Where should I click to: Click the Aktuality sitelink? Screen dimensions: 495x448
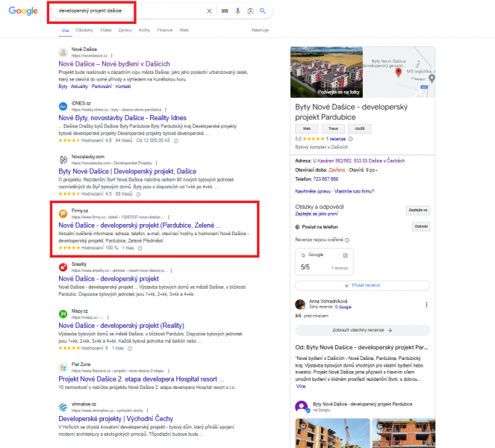coord(79,86)
